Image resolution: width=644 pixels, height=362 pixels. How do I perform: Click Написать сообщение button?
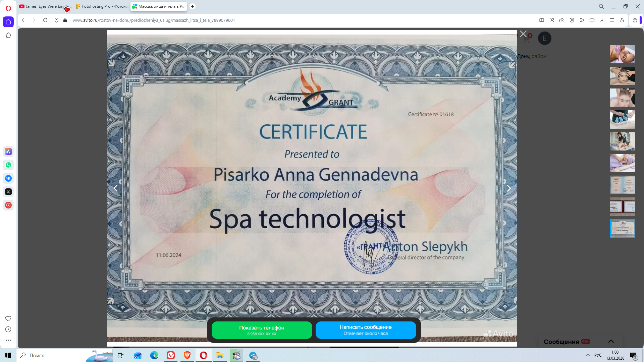coord(366,330)
